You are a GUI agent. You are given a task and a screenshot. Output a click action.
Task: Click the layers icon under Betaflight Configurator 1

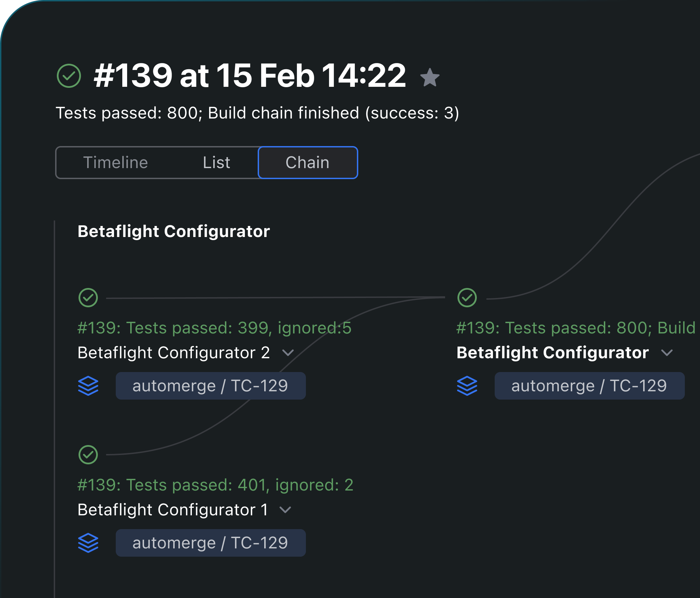pyautogui.click(x=88, y=543)
